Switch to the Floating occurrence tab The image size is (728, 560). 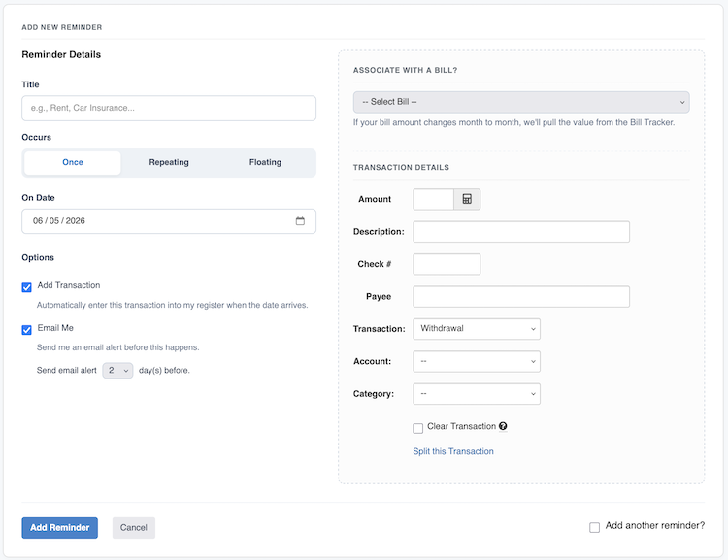click(265, 162)
